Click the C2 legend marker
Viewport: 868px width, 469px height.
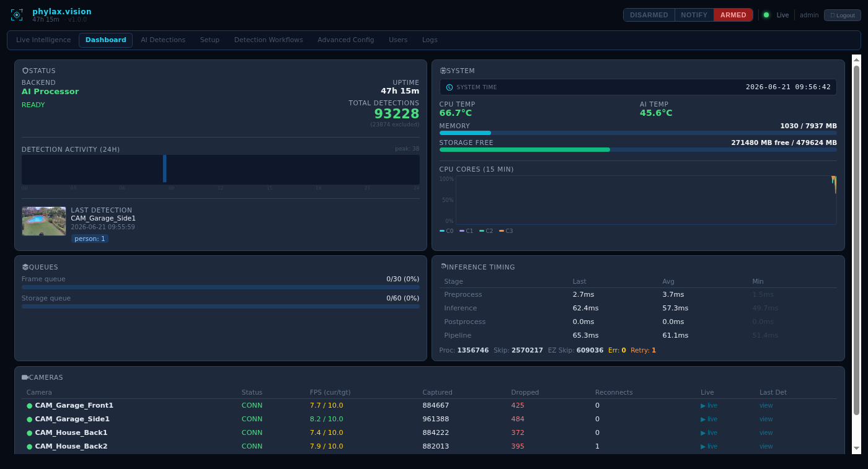point(482,231)
